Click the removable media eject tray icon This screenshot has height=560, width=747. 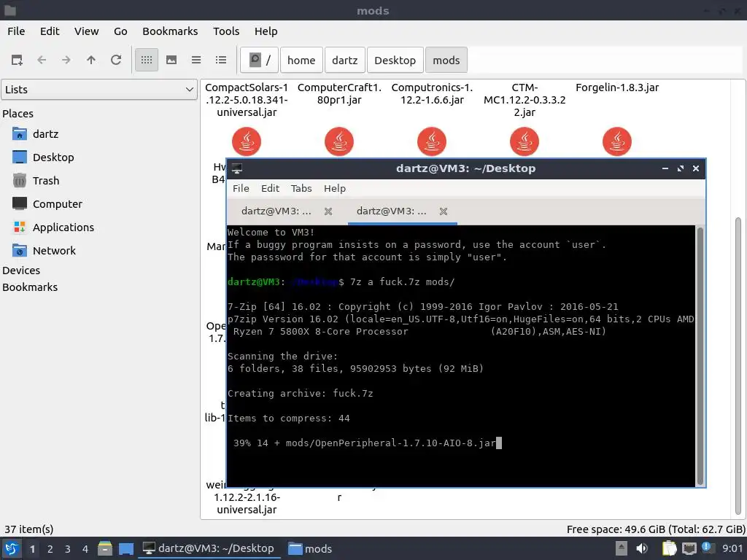pos(622,548)
